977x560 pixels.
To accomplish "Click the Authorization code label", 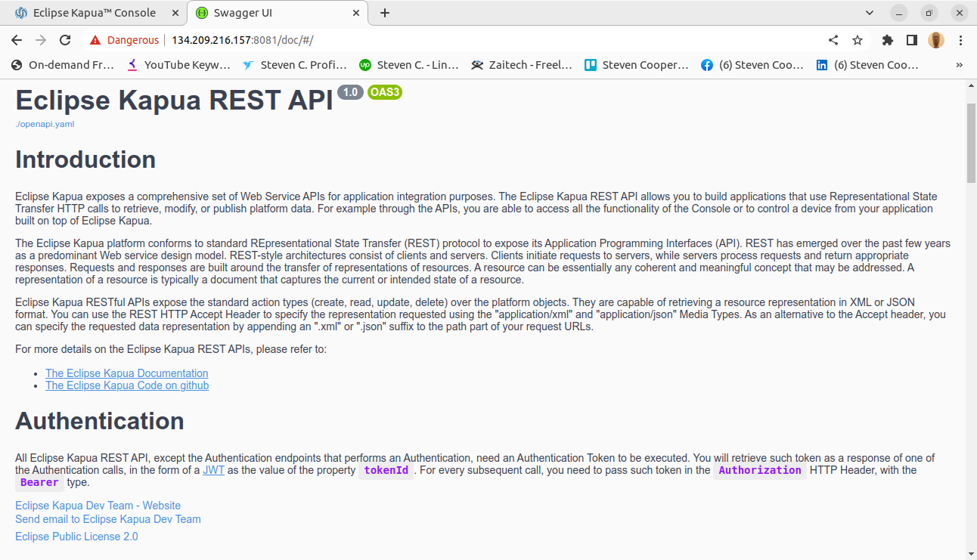I will coord(760,470).
